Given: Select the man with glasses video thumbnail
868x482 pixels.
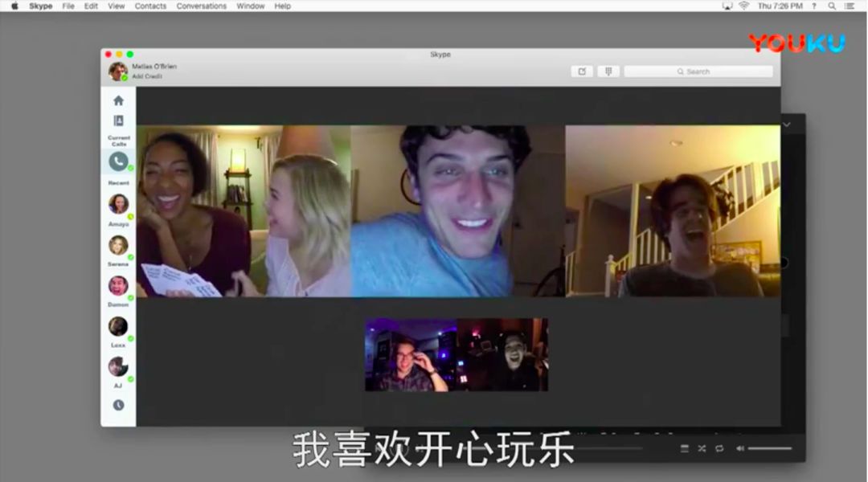Looking at the screenshot, I should point(411,355).
